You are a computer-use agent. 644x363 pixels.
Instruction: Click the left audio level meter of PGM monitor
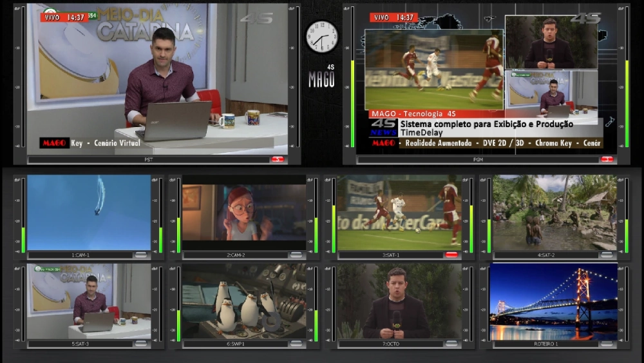pyautogui.click(x=352, y=77)
